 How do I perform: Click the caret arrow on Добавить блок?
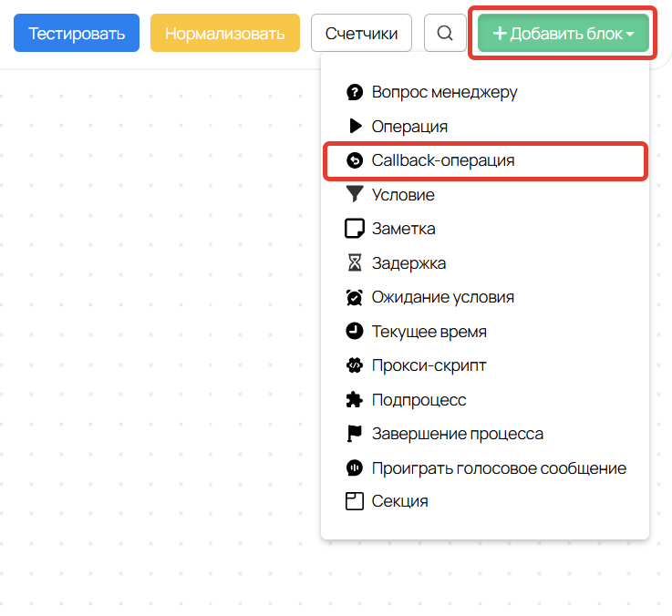point(630,34)
